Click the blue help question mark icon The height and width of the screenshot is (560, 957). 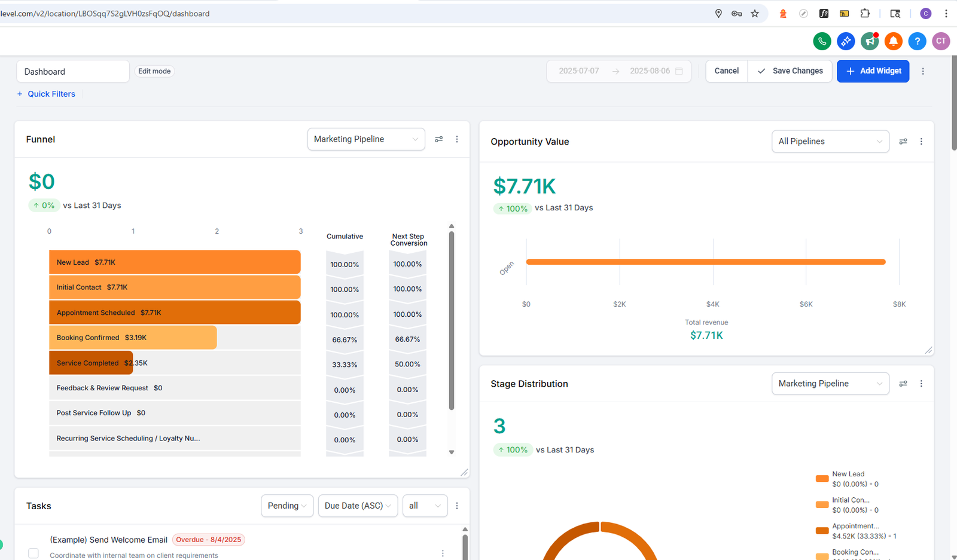click(x=917, y=41)
